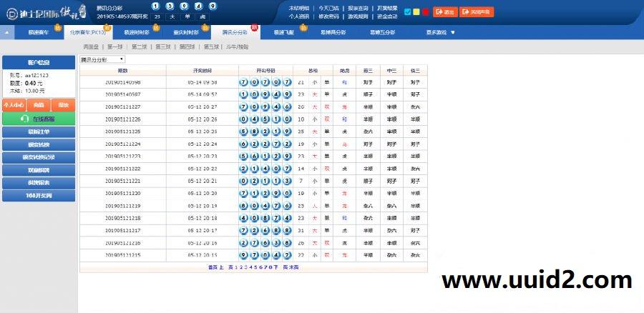This screenshot has width=644, height=313.
Task: Open the 第四球 sub-menu
Action: [187, 46]
